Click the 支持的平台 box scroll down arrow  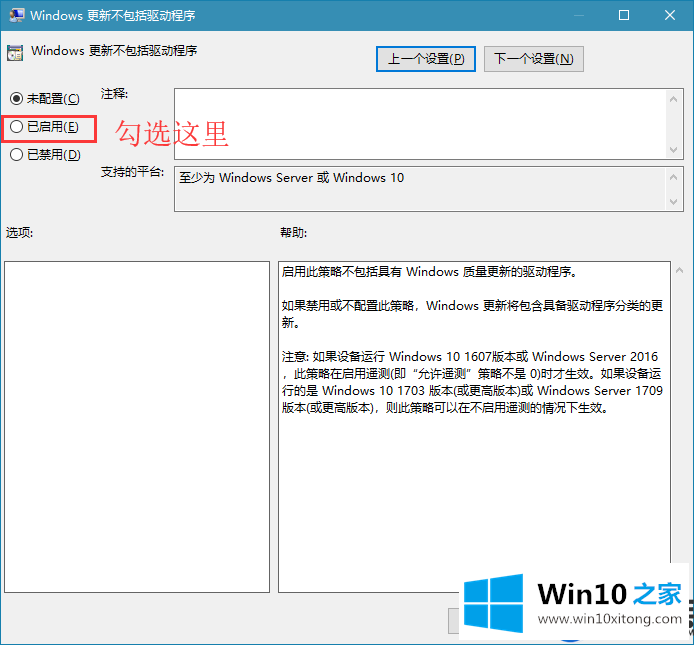674,202
